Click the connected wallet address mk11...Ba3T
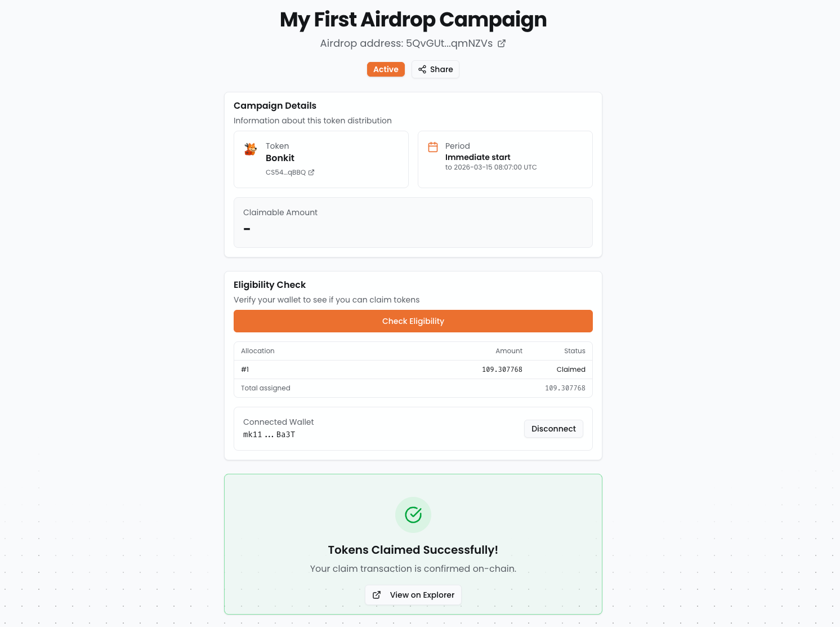The height and width of the screenshot is (627, 840). pyautogui.click(x=269, y=435)
